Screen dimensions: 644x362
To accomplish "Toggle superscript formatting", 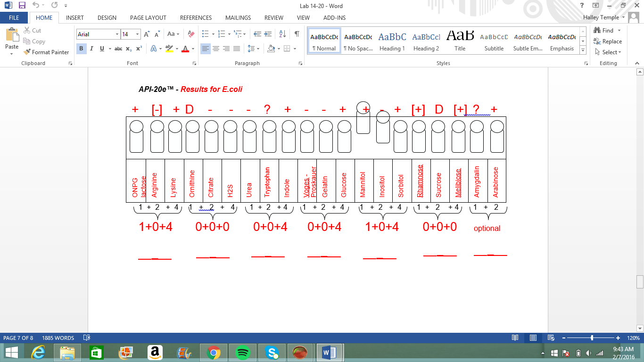I will tap(139, 49).
